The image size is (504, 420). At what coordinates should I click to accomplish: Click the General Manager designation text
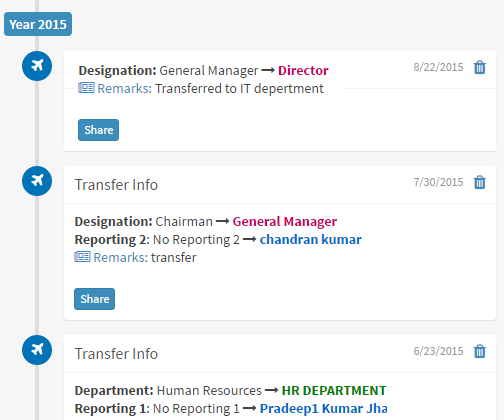285,221
